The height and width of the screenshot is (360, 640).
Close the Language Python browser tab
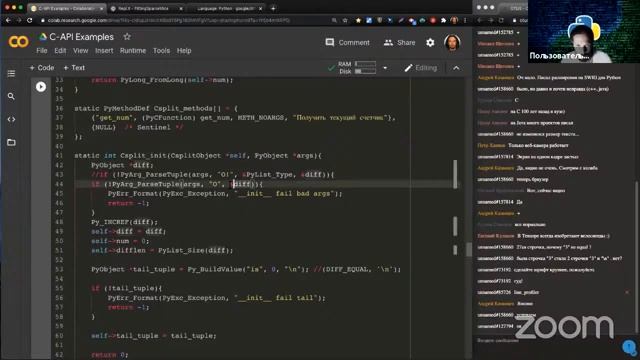(260, 8)
